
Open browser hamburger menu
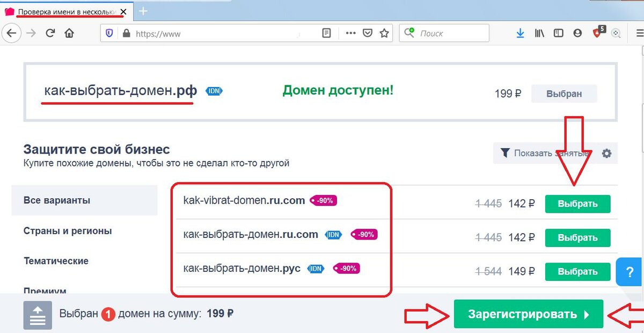coord(634,33)
